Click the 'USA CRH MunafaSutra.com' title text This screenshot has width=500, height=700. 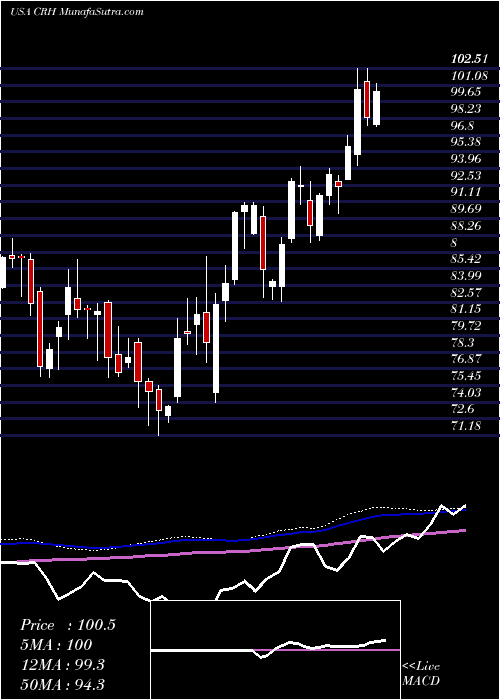pyautogui.click(x=76, y=12)
